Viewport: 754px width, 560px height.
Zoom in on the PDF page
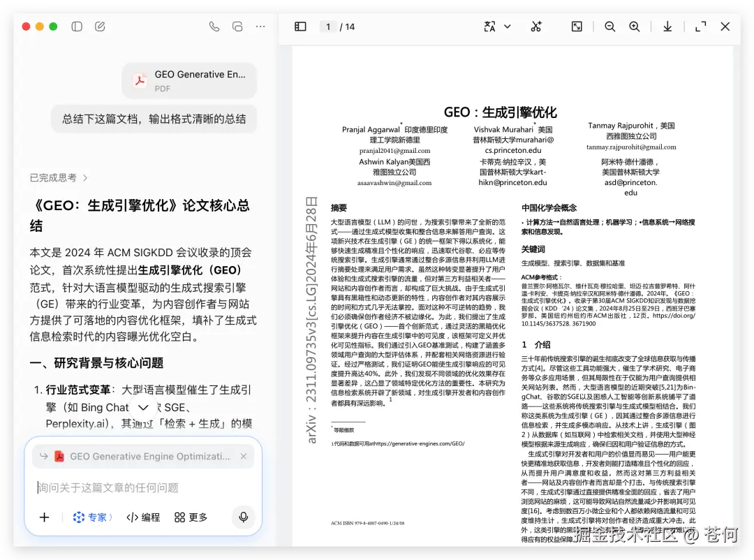click(635, 26)
